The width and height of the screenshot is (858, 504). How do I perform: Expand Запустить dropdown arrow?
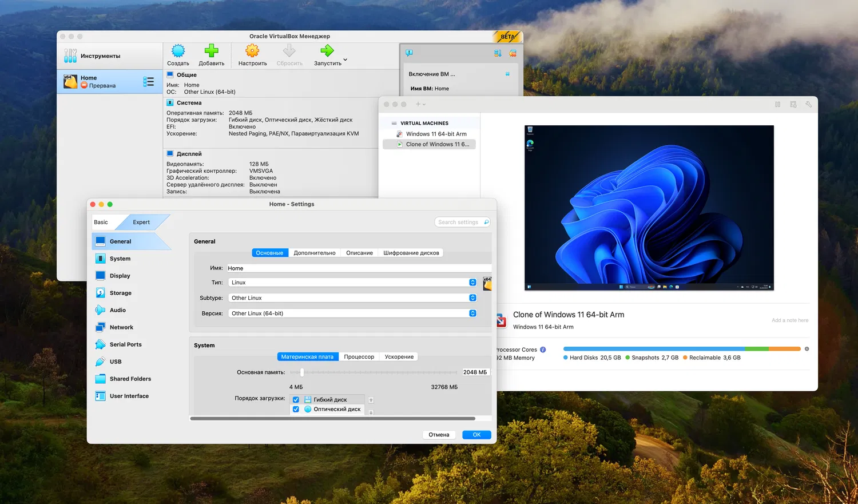pyautogui.click(x=345, y=60)
